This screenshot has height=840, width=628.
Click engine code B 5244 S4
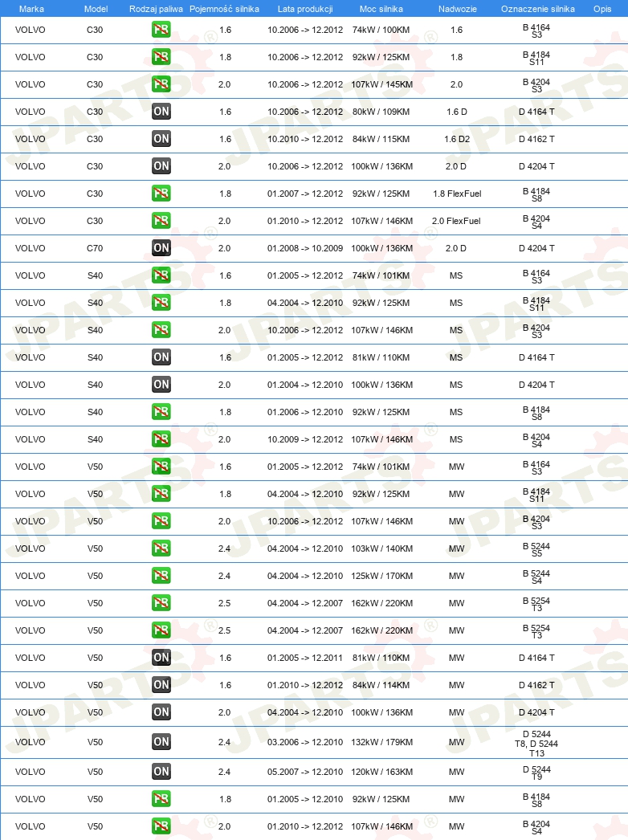pyautogui.click(x=536, y=577)
